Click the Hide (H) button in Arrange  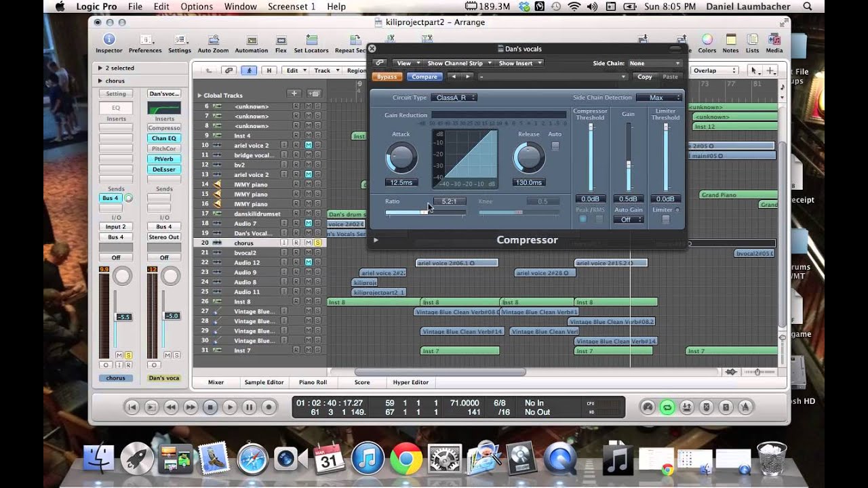tap(269, 70)
